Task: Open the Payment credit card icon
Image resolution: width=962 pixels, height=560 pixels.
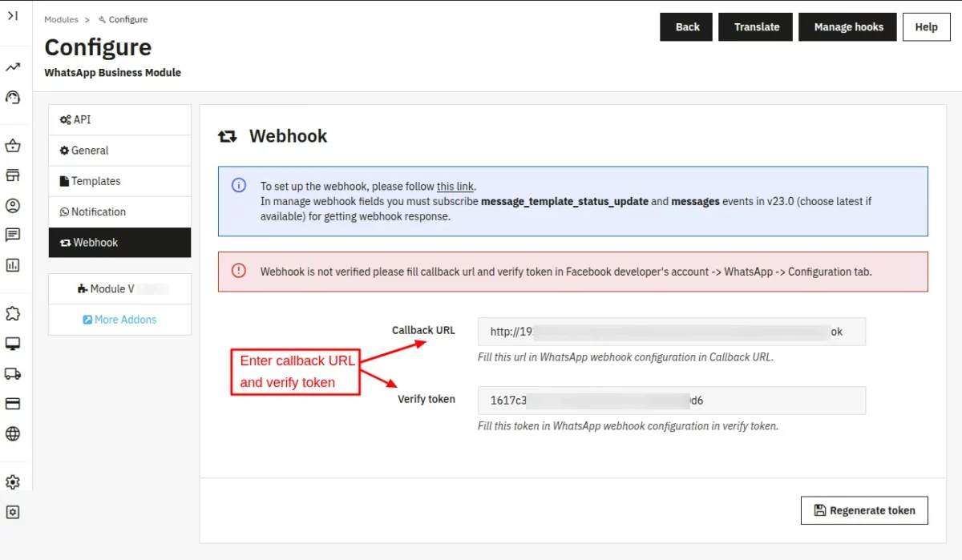Action: coord(14,403)
